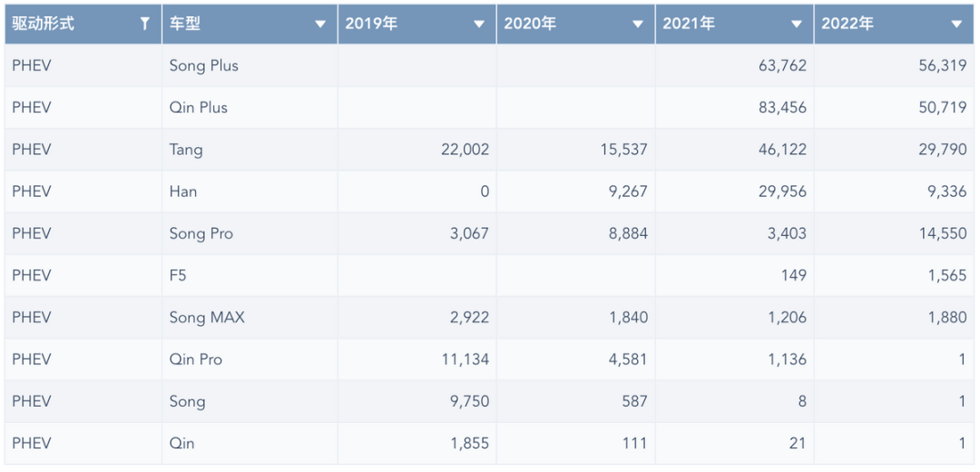
Task: Click the value 149 for F5
Action: (793, 275)
